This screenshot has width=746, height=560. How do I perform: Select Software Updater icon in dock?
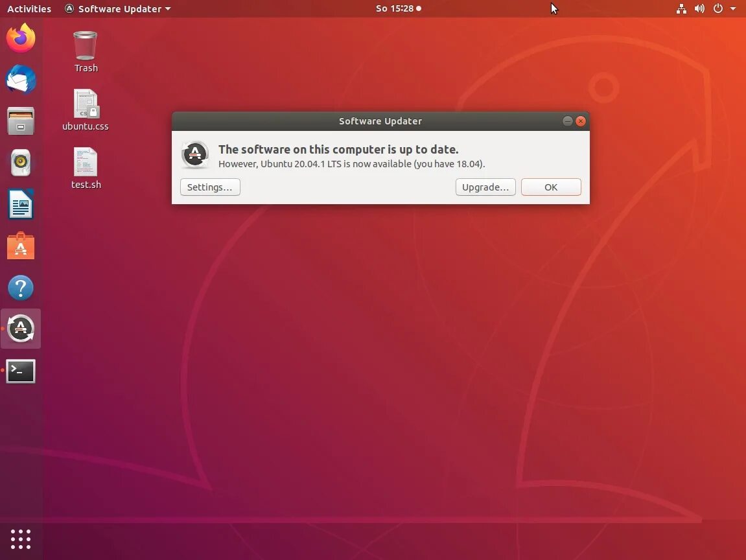tap(21, 329)
